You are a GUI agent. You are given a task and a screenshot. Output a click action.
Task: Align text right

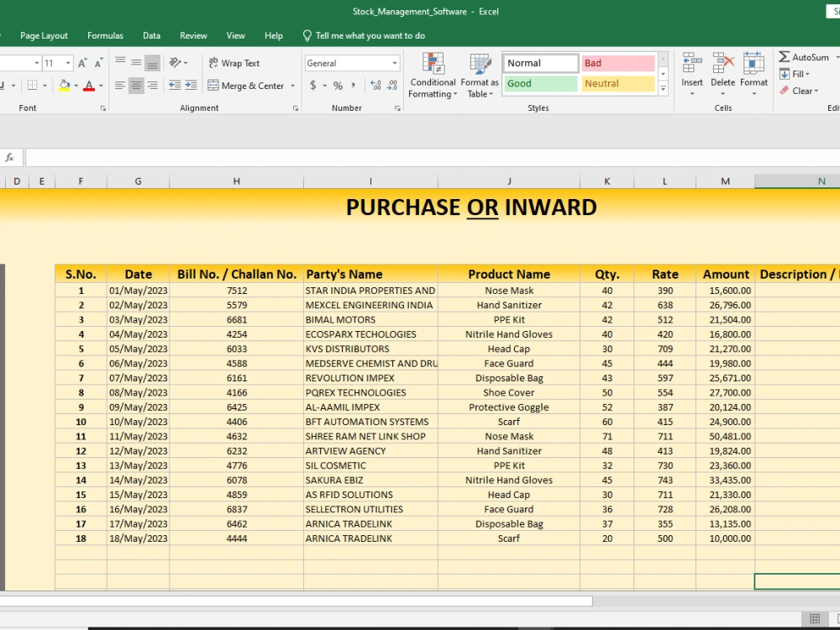pyautogui.click(x=152, y=85)
